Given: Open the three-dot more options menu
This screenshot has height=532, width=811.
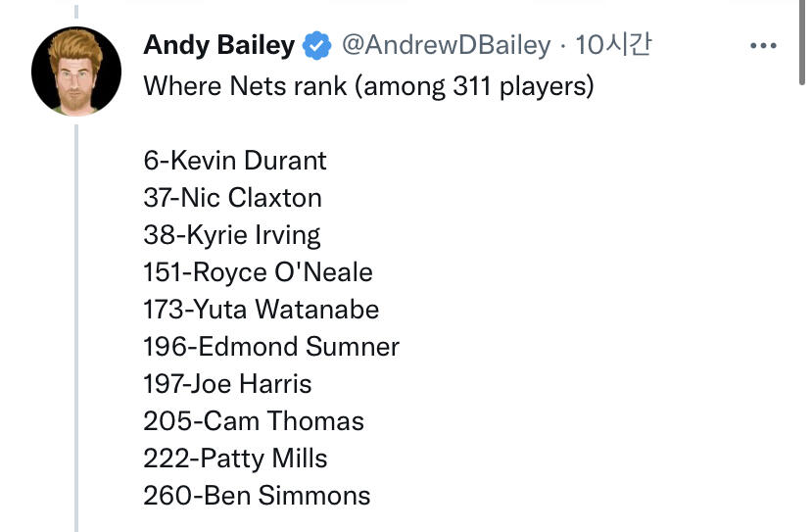Looking at the screenshot, I should [x=762, y=45].
